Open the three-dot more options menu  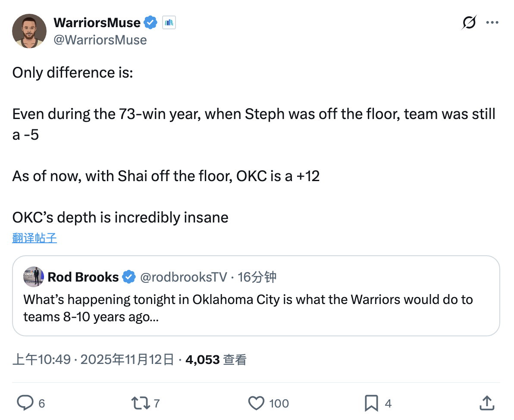click(x=492, y=22)
